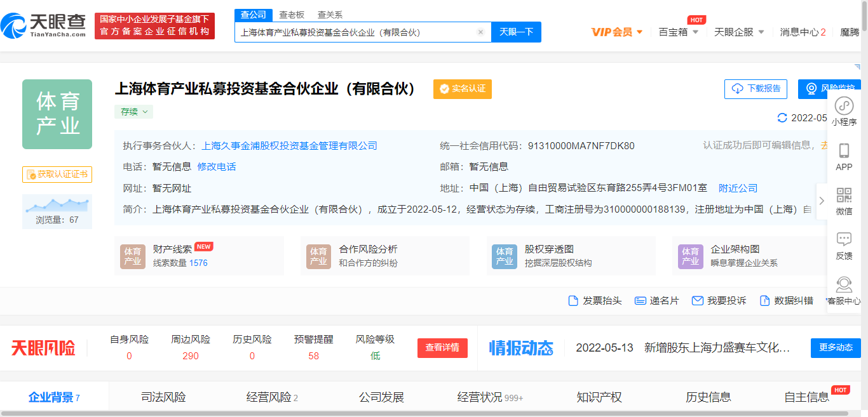The width and height of the screenshot is (868, 417).
Task: Click the 情报动态 heading
Action: click(x=521, y=348)
